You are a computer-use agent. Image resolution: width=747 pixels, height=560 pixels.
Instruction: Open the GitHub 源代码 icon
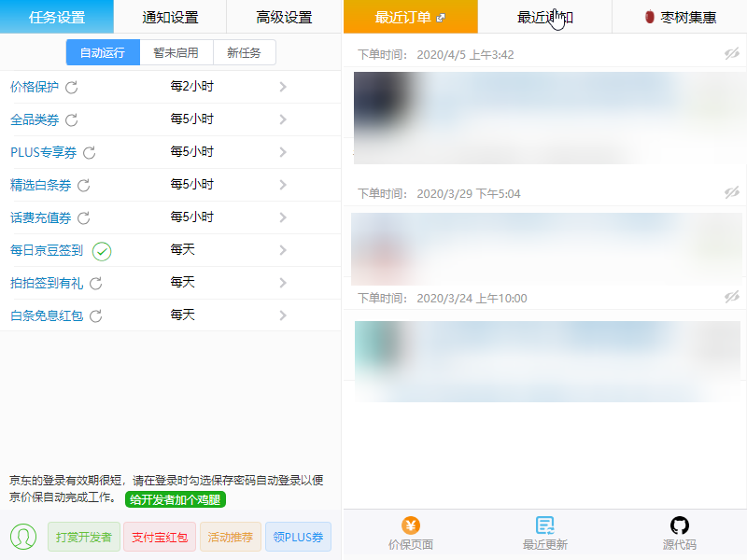pos(680,525)
